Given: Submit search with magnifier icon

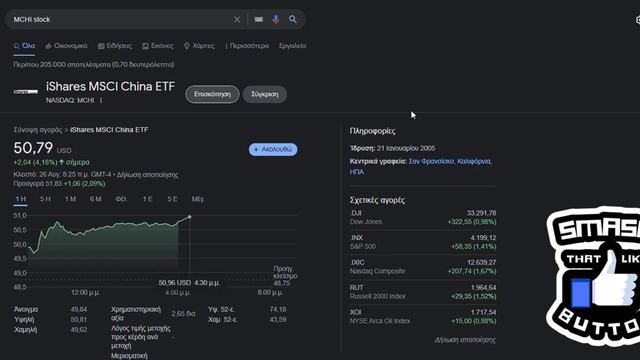Looking at the screenshot, I should (x=293, y=19).
